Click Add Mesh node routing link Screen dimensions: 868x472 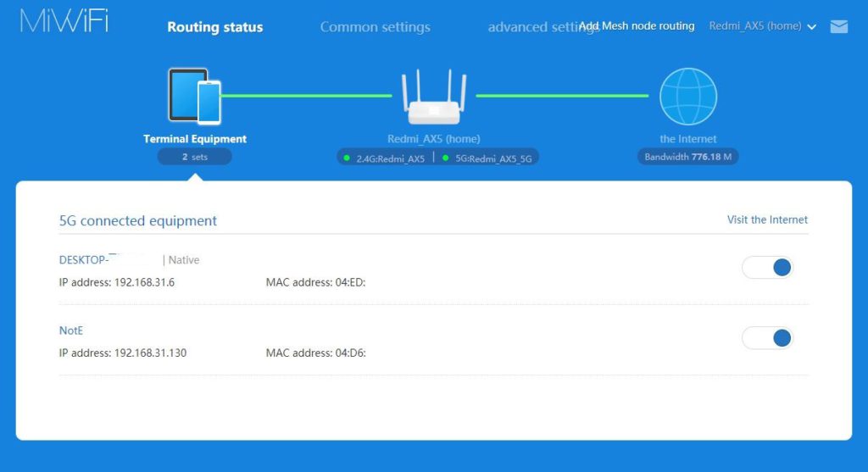coord(637,26)
